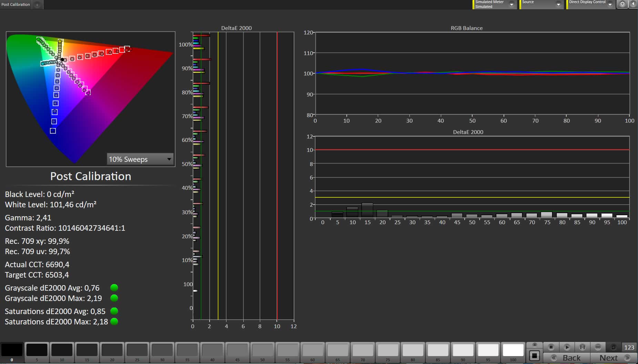Expand the Source dropdown

click(558, 4)
